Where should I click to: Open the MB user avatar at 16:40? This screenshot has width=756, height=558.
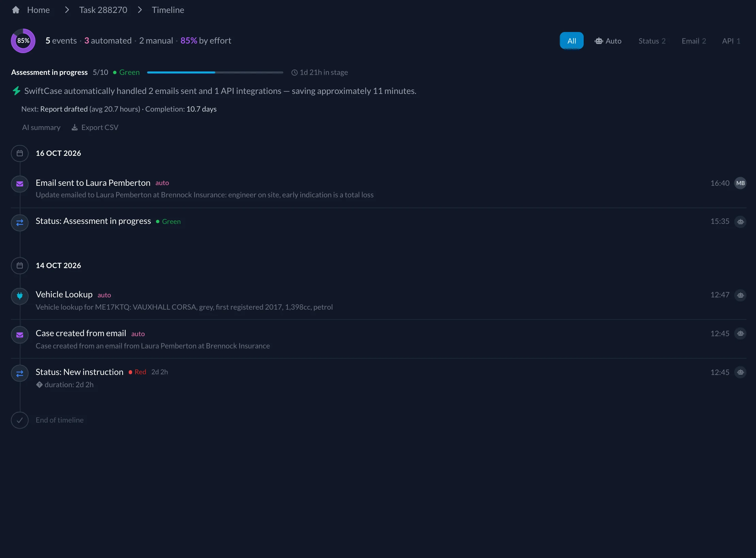(740, 183)
